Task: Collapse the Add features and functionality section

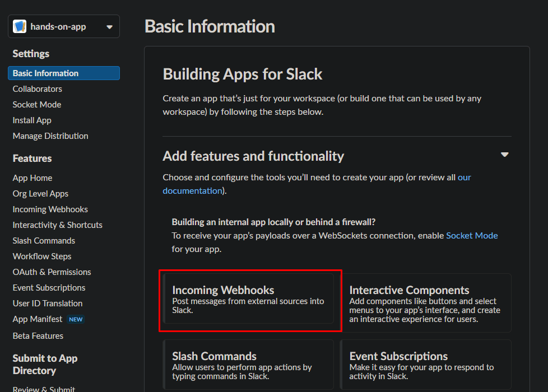Action: (504, 155)
